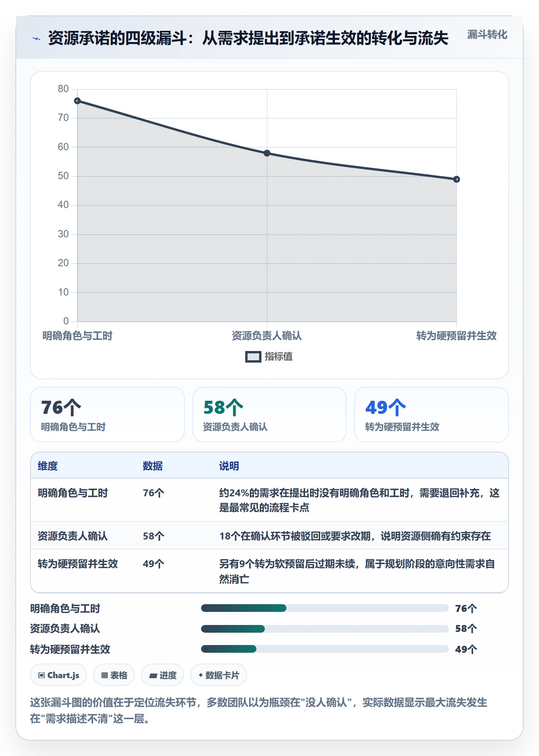539x756 pixels.
Task: Toggle the 指标值 legend item
Action: 269,356
